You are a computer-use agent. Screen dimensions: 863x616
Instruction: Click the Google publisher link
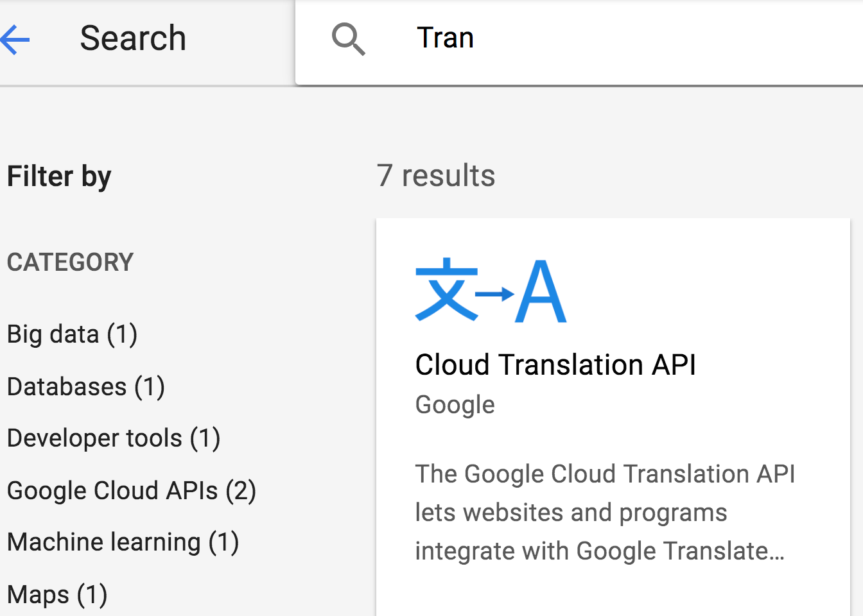point(455,404)
